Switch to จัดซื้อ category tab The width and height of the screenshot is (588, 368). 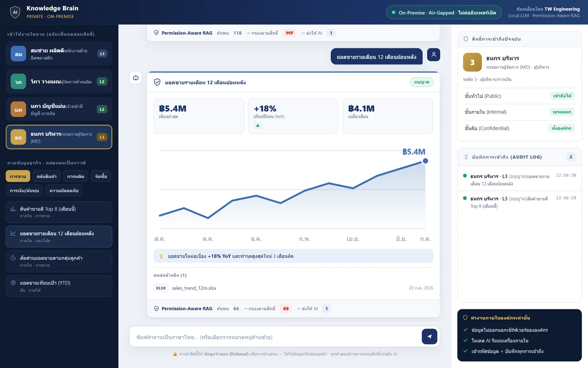click(101, 176)
